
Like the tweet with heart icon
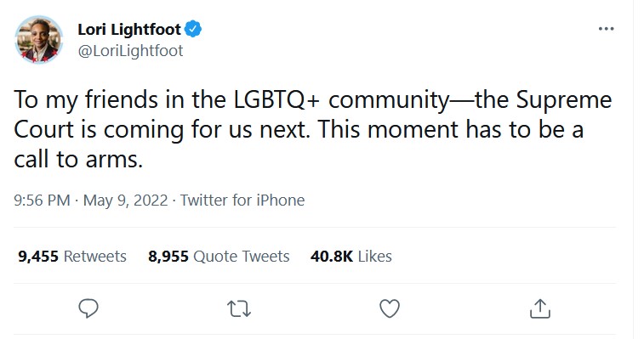pyautogui.click(x=390, y=308)
